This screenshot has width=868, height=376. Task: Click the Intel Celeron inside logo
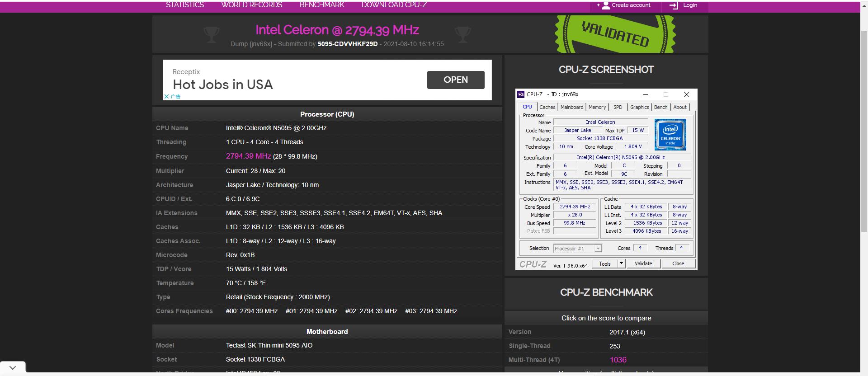(x=670, y=135)
